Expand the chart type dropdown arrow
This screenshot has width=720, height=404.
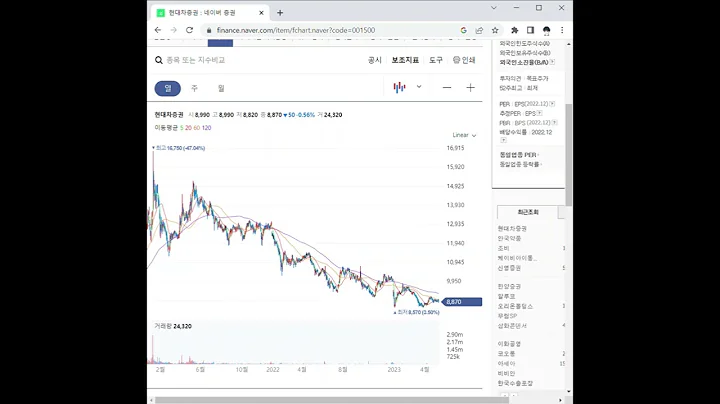click(x=419, y=87)
